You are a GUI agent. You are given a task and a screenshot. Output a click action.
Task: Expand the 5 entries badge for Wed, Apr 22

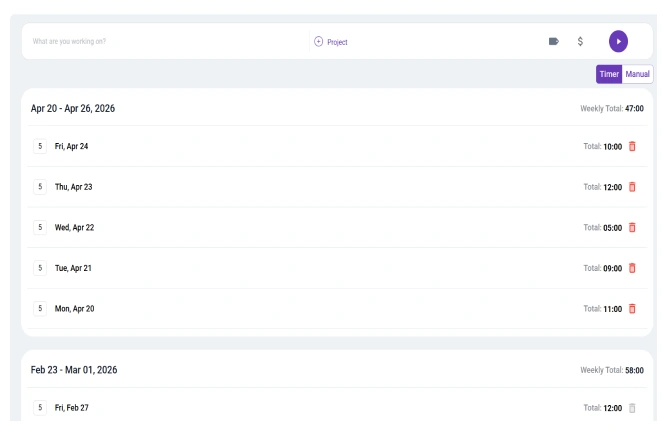pos(40,227)
